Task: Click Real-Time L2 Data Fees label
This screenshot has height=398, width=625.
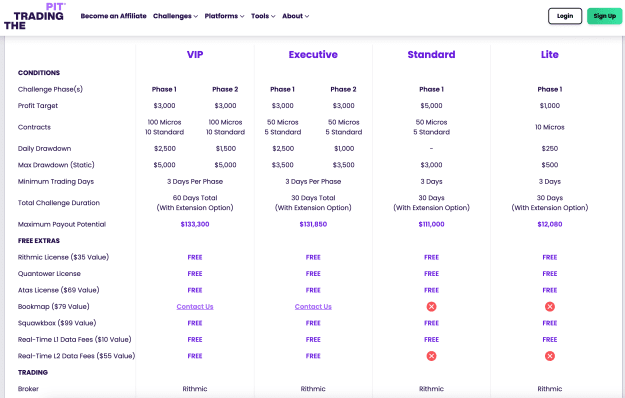Action: (x=76, y=356)
